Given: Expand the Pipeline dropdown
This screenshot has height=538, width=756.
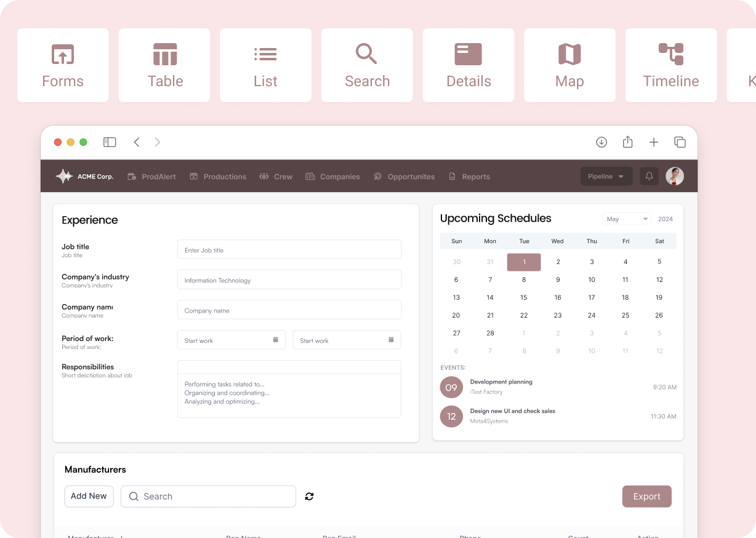Looking at the screenshot, I should pyautogui.click(x=606, y=177).
